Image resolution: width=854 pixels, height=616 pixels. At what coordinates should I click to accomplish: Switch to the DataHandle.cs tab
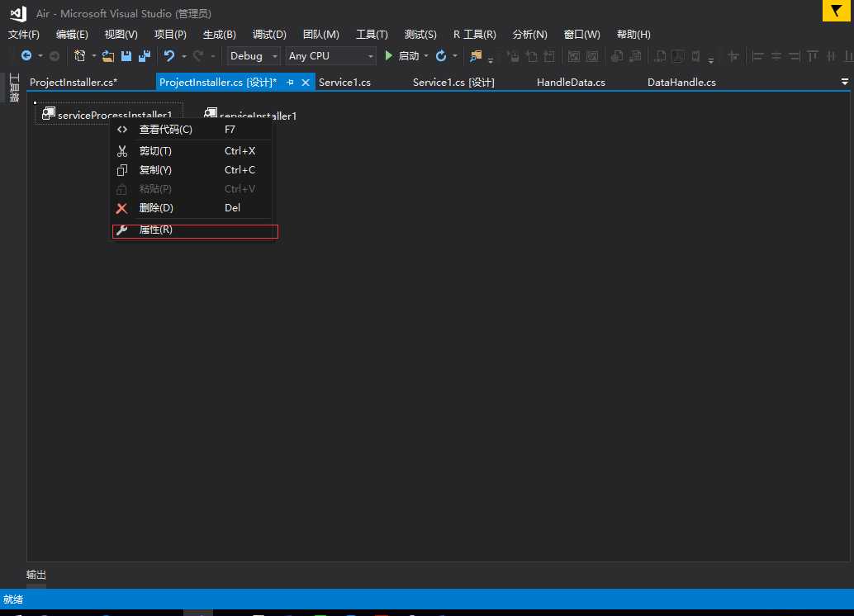click(681, 83)
